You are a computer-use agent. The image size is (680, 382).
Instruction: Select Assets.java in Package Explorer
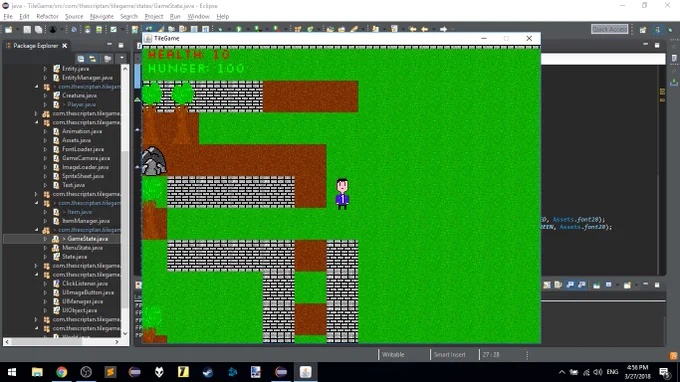(76, 140)
